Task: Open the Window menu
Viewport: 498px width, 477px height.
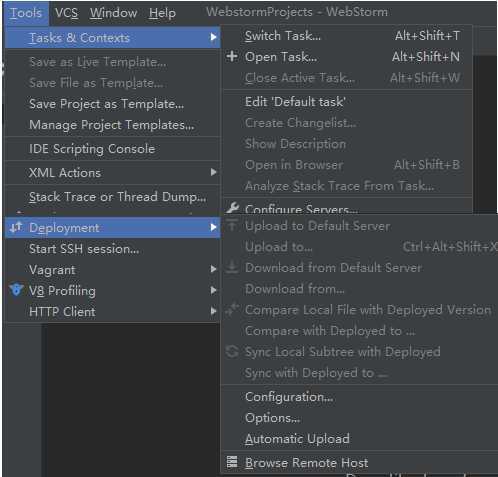Action: pyautogui.click(x=113, y=13)
